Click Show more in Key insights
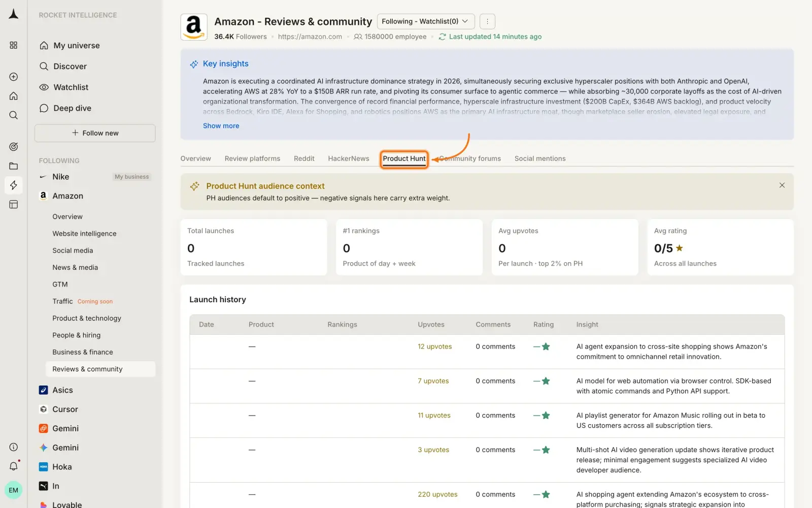 [221, 126]
